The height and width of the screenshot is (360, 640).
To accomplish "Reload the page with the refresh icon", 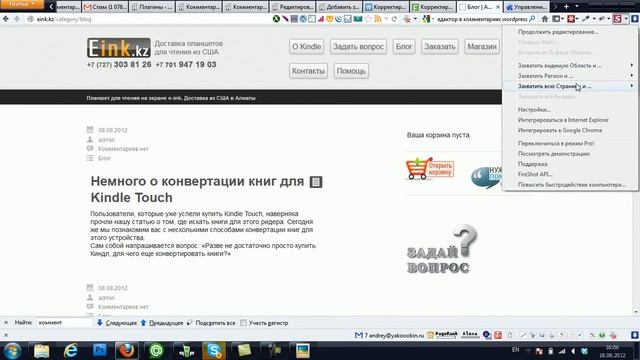I will pyautogui.click(x=394, y=19).
